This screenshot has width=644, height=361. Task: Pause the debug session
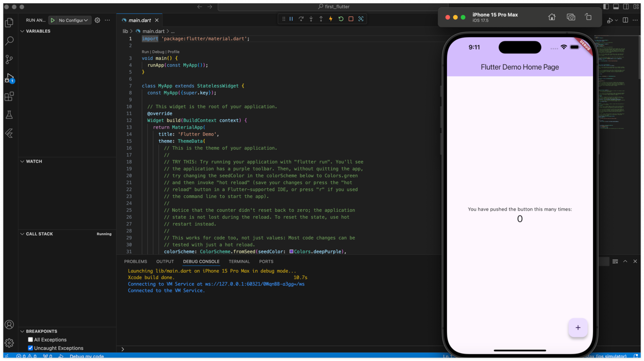point(291,19)
